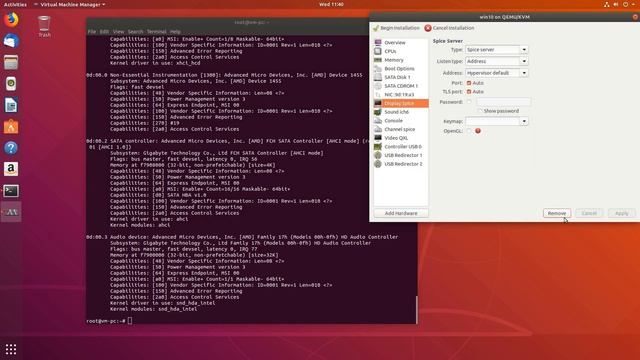
Task: Select Video QXL entry
Action: 401,138
